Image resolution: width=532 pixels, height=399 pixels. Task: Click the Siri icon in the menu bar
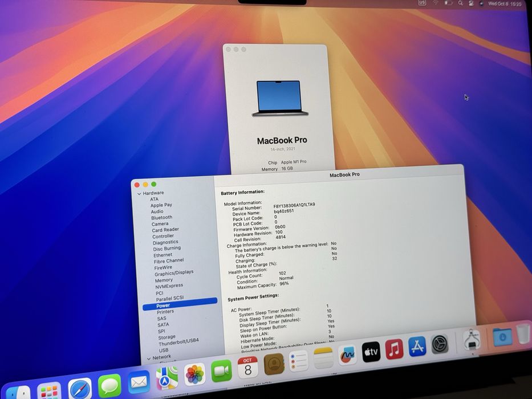[x=481, y=3]
